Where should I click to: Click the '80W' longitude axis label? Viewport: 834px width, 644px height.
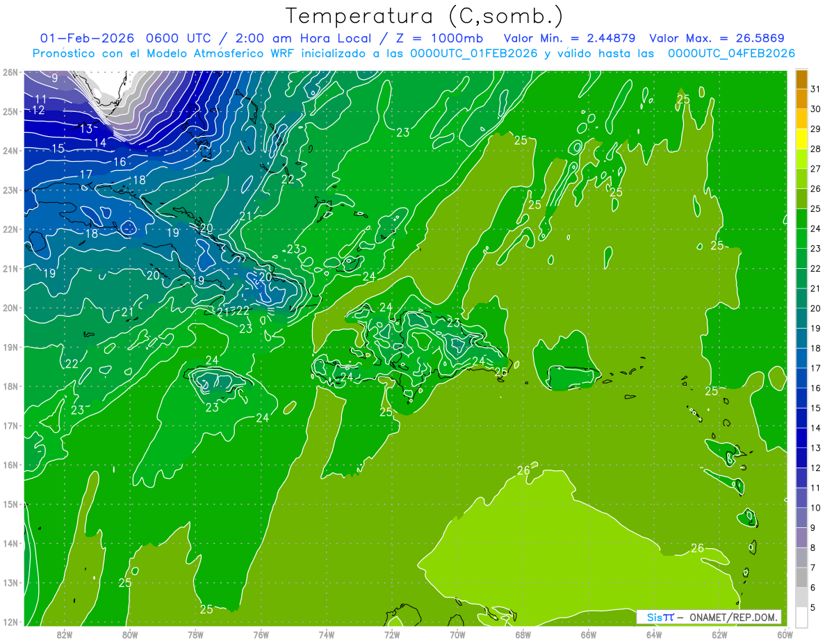click(129, 634)
